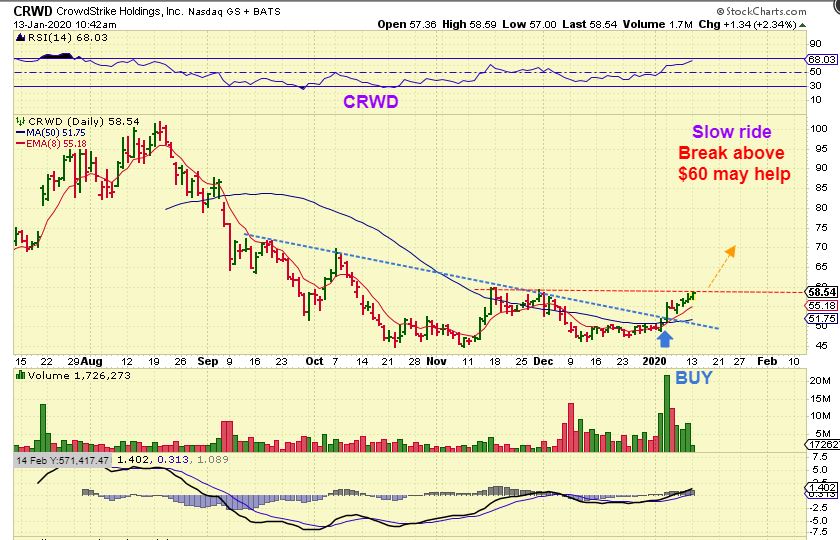Screen dimensions: 840x540
Task: Click the 51.75 MA tag on price axis
Action: 822,319
